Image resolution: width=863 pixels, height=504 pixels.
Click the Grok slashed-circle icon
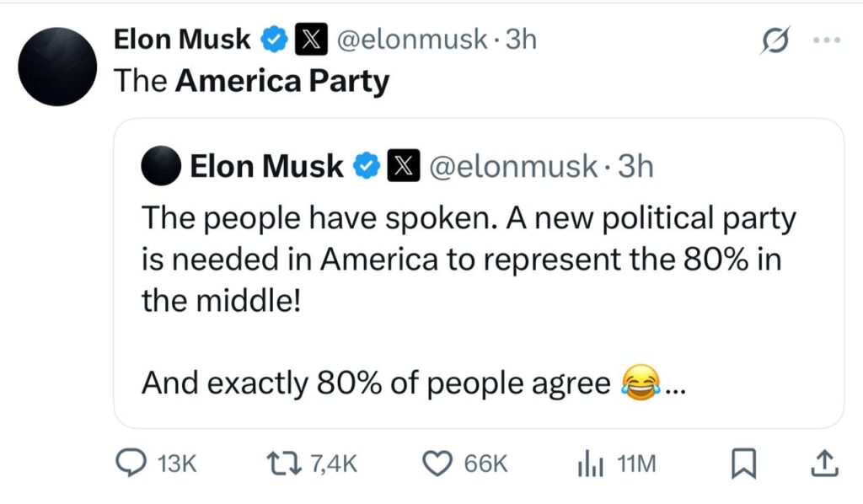[x=775, y=40]
